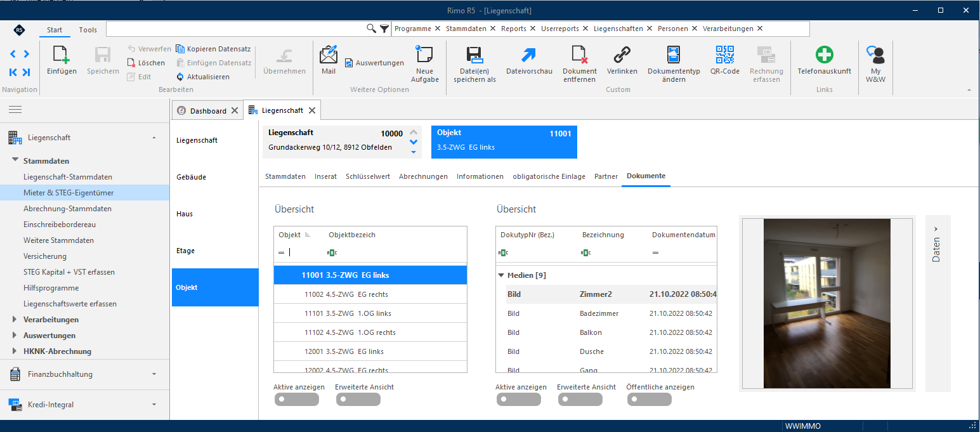Image resolution: width=980 pixels, height=432 pixels.
Task: Open the QR-Code tool
Action: 725,55
